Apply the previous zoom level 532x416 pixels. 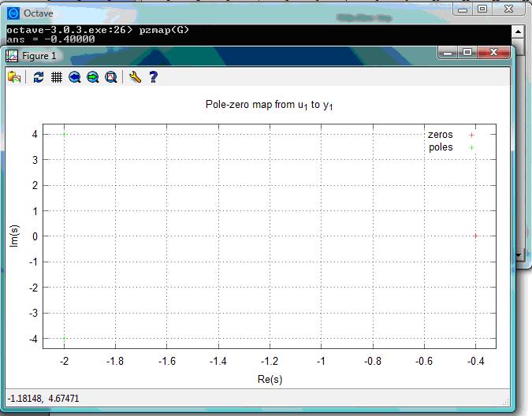click(x=75, y=77)
